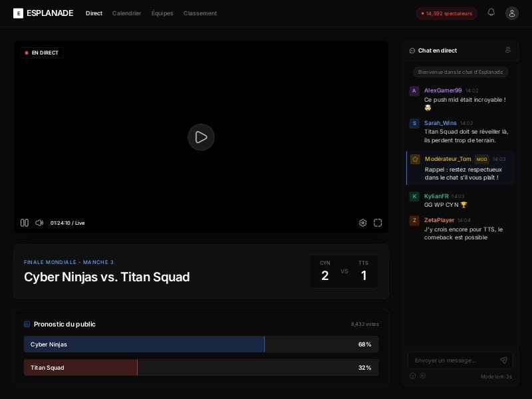Show chat participants list icon
This screenshot has height=399, width=532.
[508, 51]
